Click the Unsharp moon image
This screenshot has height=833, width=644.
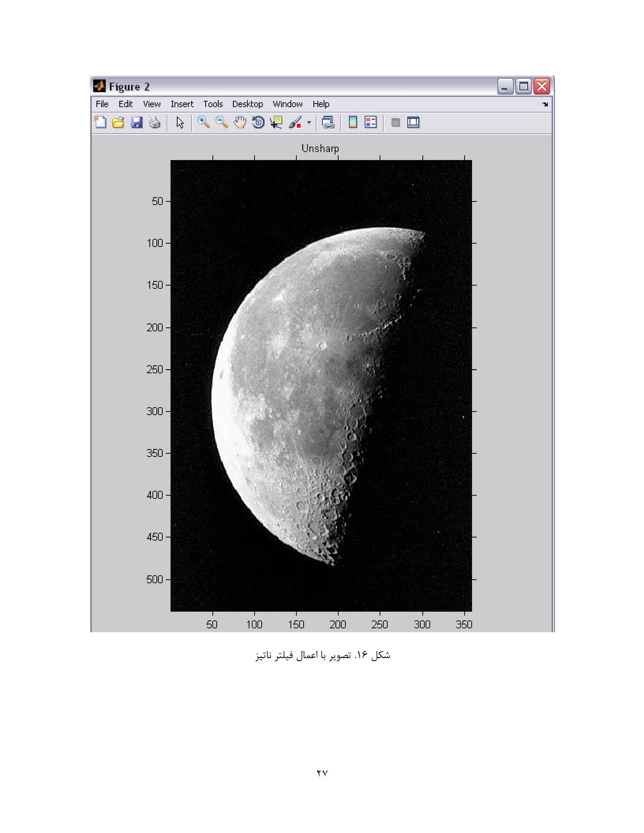click(x=321, y=385)
